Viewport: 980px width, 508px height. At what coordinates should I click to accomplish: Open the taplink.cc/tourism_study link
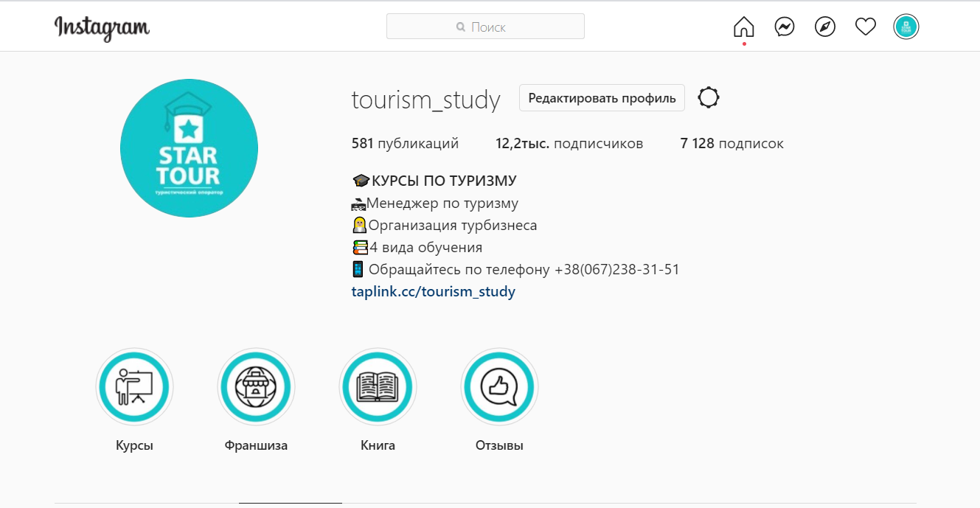(x=434, y=291)
